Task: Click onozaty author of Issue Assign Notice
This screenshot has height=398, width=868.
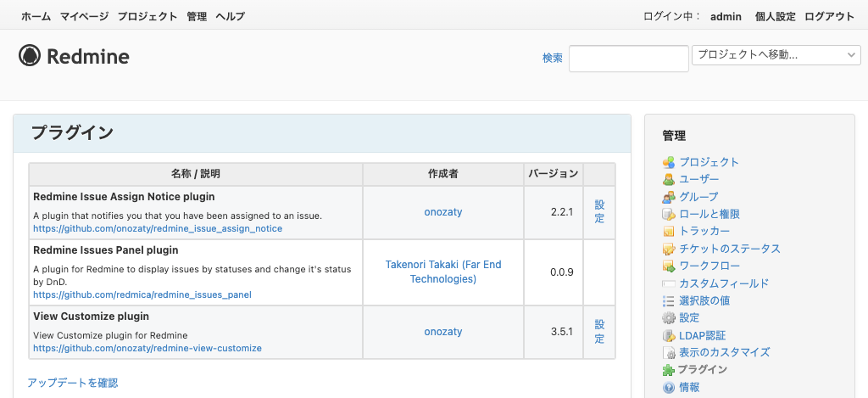Action: [x=442, y=212]
